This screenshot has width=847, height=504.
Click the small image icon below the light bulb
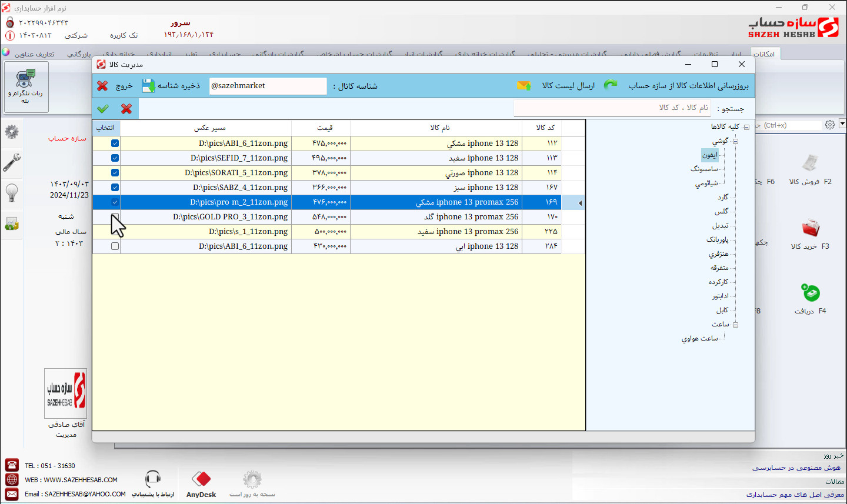(x=12, y=223)
